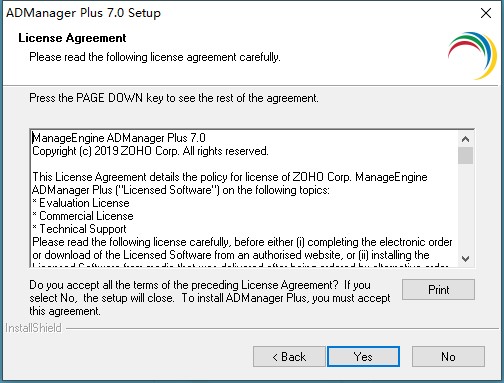Click the ADManager Plus 7.0 Setup title bar
This screenshot has width=504, height=383.
(x=83, y=13)
